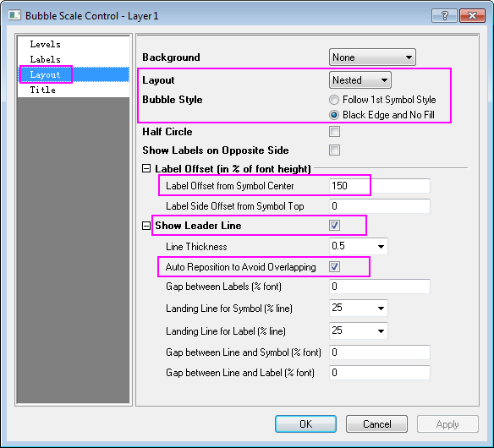Image resolution: width=494 pixels, height=448 pixels.
Task: Enable Show Labels on Opposite Side
Action: coord(334,150)
